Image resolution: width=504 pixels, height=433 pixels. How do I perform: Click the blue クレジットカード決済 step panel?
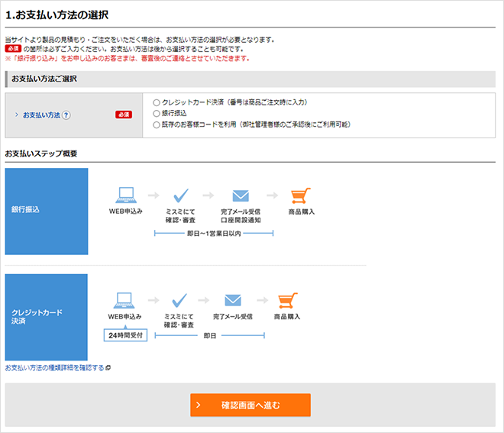click(x=47, y=317)
